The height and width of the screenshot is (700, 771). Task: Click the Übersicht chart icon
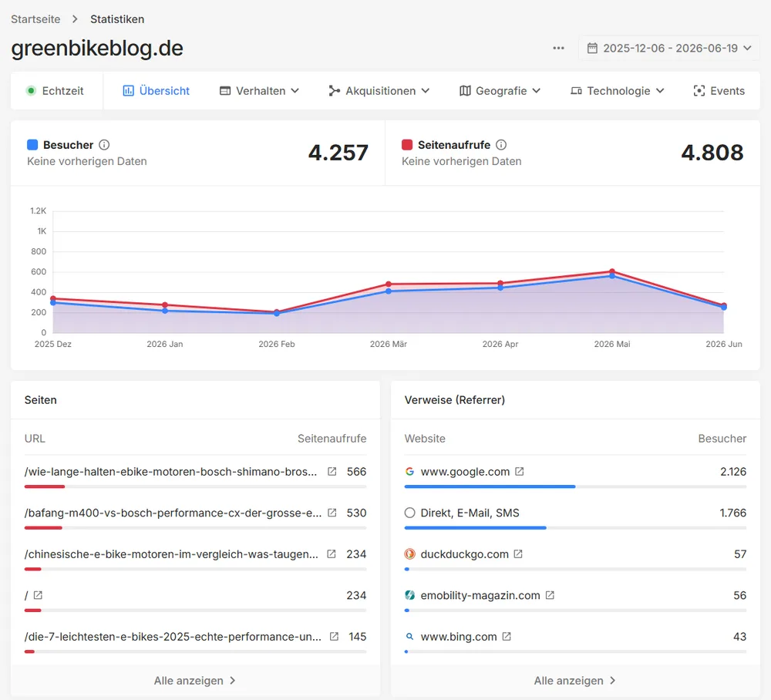click(x=128, y=91)
